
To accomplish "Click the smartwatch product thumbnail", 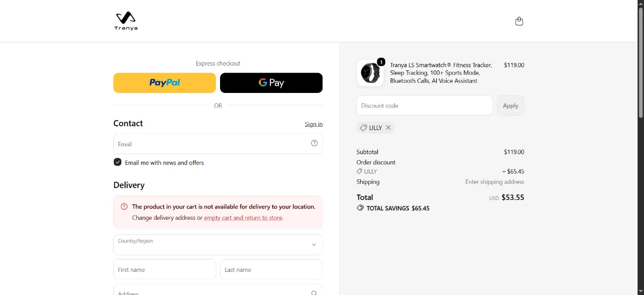I will tap(370, 73).
